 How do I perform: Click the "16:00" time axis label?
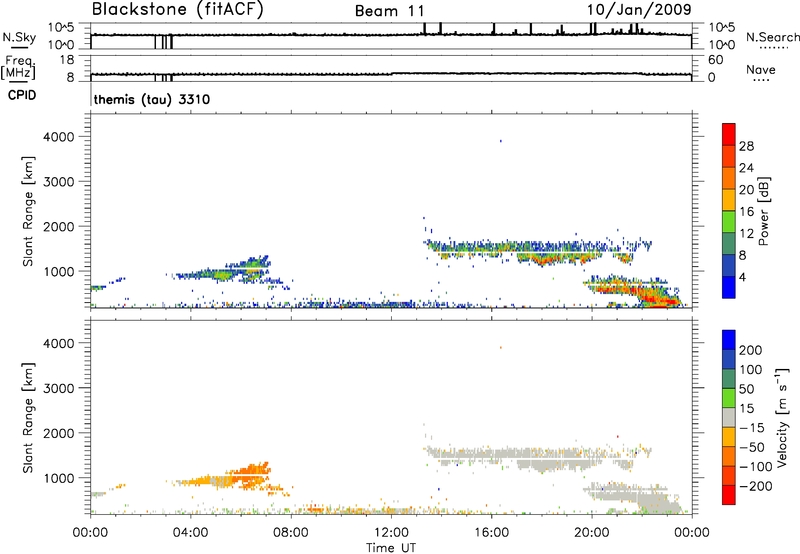[491, 533]
